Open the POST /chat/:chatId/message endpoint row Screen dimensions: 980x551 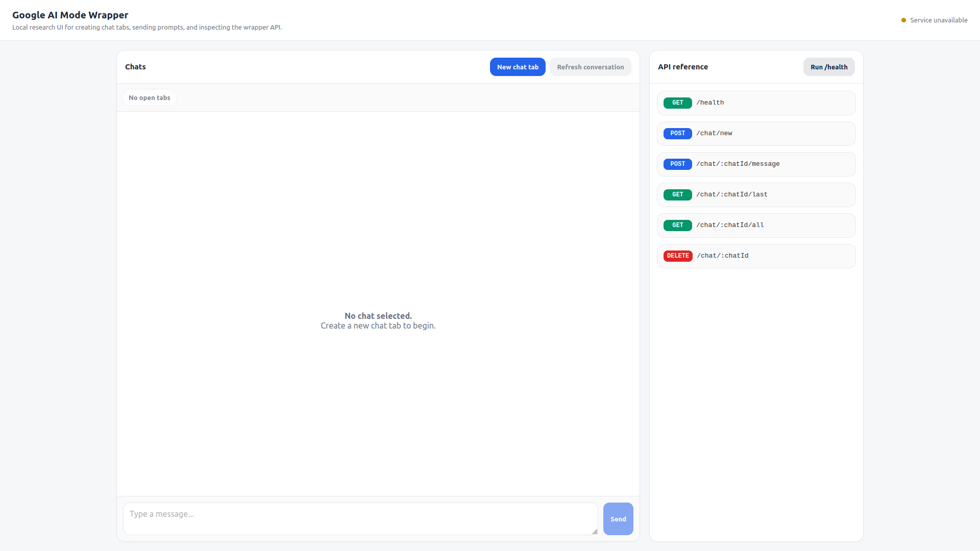point(756,164)
